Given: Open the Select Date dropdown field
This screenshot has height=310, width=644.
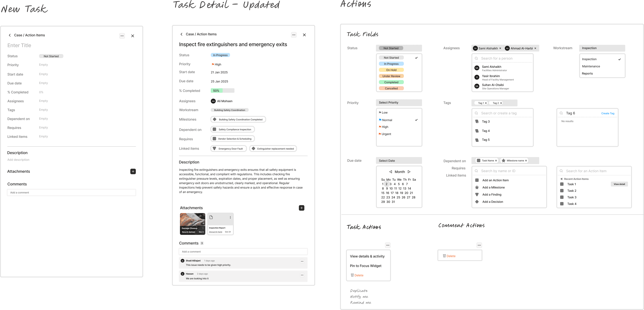Looking at the screenshot, I should 399,161.
